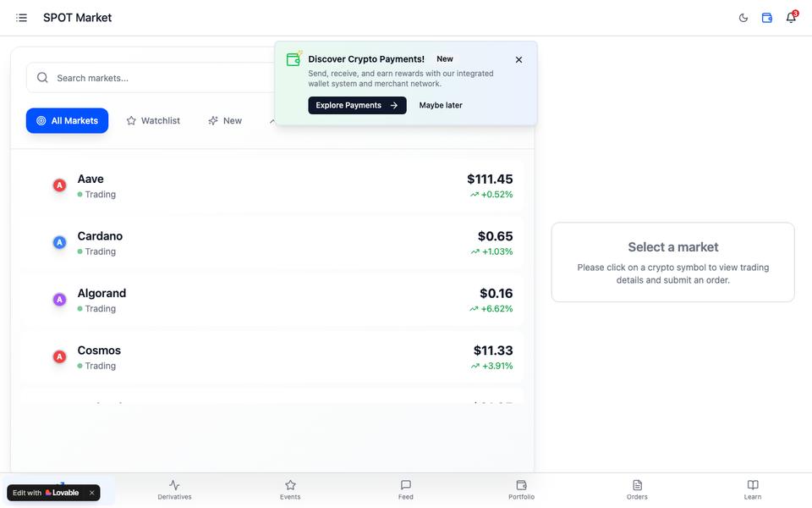Viewport: 812px width, 508px height.
Task: Click the red Cosmos coin icon
Action: tap(59, 356)
